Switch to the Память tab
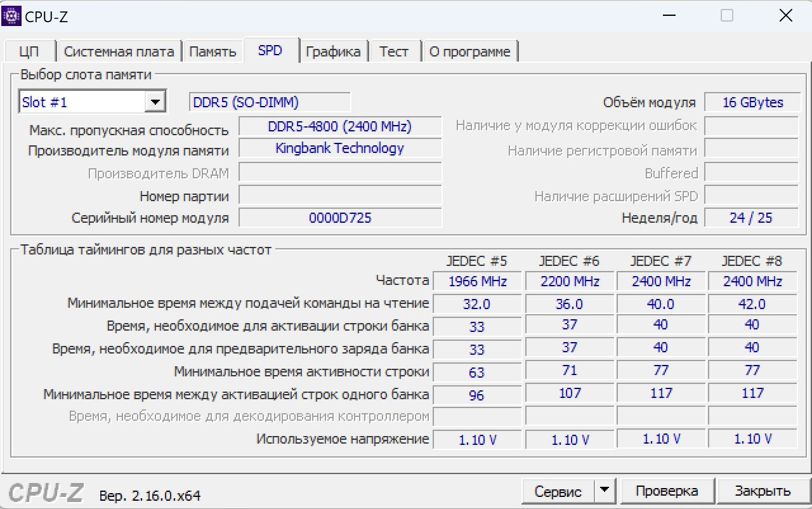 [x=213, y=52]
